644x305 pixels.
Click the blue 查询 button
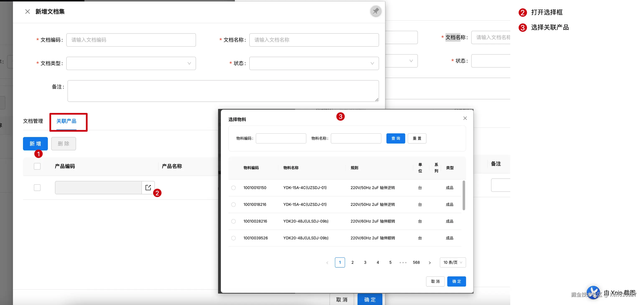point(395,138)
